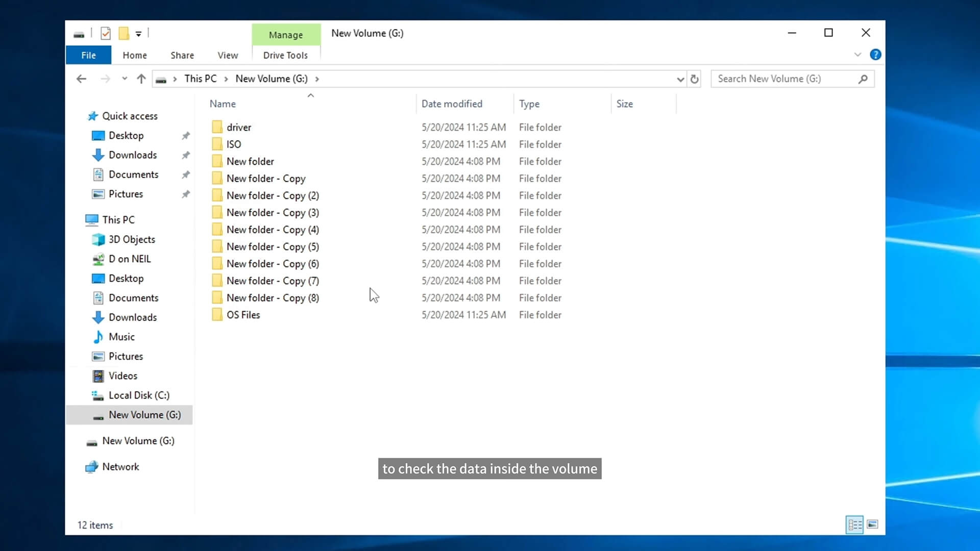The height and width of the screenshot is (551, 980).
Task: Click the View ribbon tab
Action: tap(228, 55)
